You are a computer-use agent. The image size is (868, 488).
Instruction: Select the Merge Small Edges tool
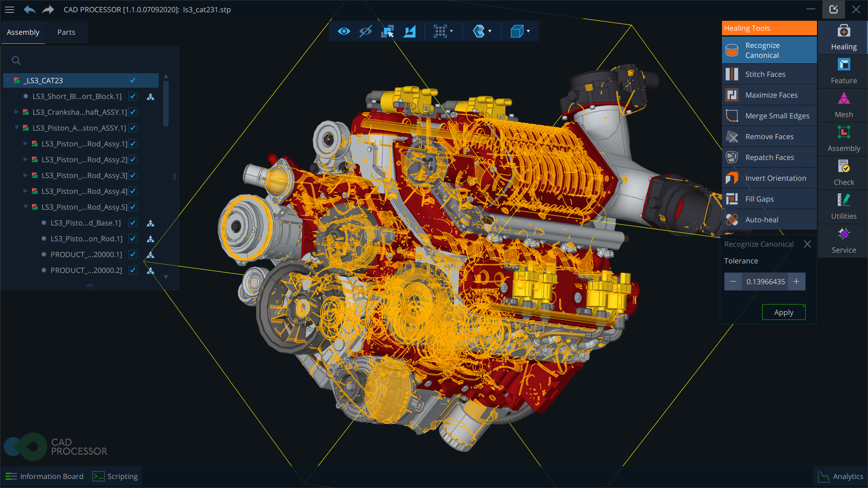(x=777, y=115)
